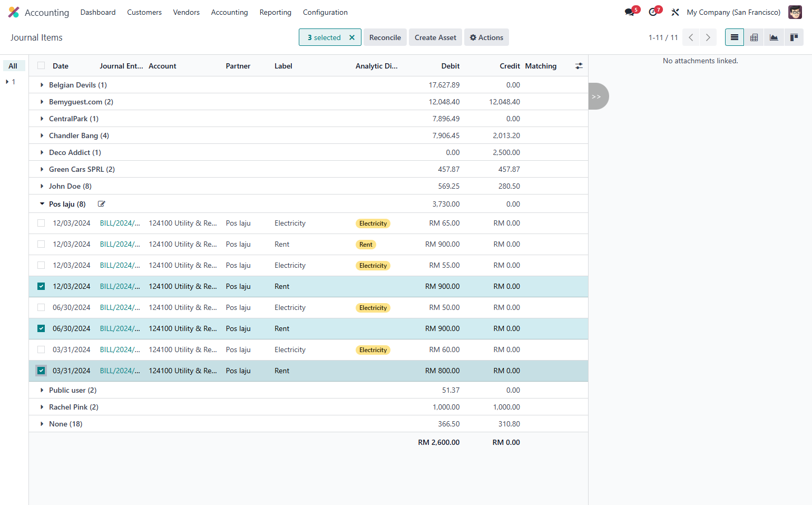Select the All filter in the side panel
The width and height of the screenshot is (812, 505).
tap(13, 66)
